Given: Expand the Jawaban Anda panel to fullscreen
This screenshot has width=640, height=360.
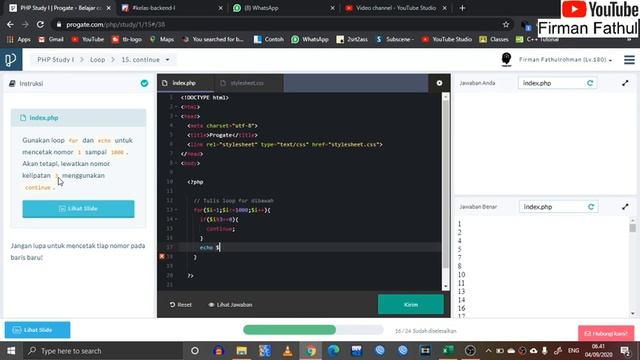Looking at the screenshot, I should point(625,83).
